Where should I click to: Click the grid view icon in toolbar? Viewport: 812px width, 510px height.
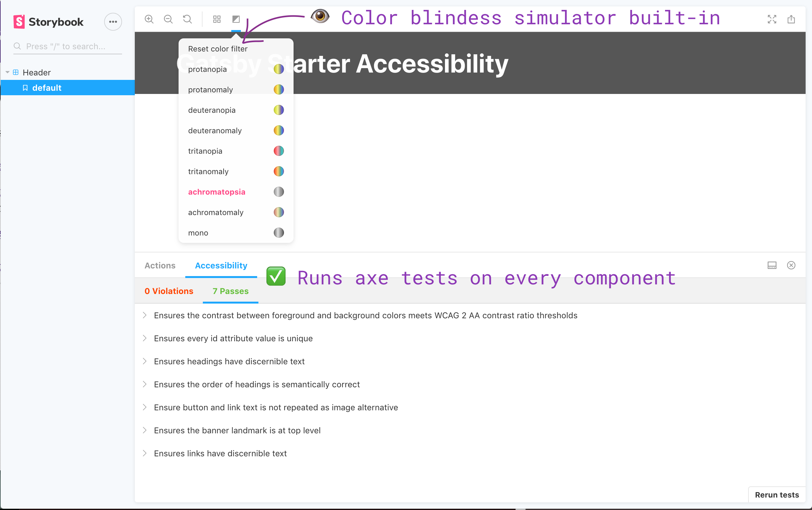[217, 19]
